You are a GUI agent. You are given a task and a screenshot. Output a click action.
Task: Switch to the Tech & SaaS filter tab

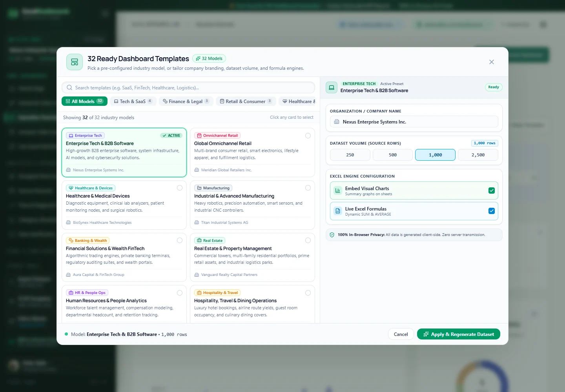(133, 101)
